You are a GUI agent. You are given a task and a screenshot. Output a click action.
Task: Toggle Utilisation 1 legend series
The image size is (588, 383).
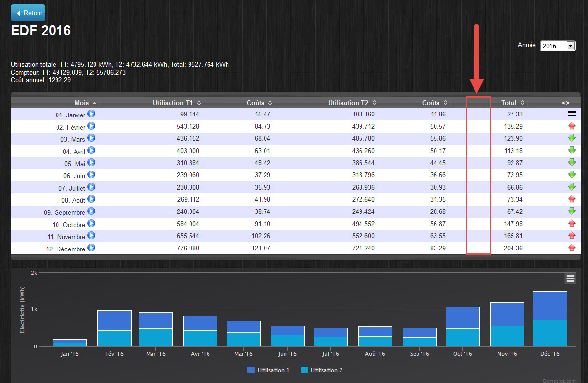268,370
